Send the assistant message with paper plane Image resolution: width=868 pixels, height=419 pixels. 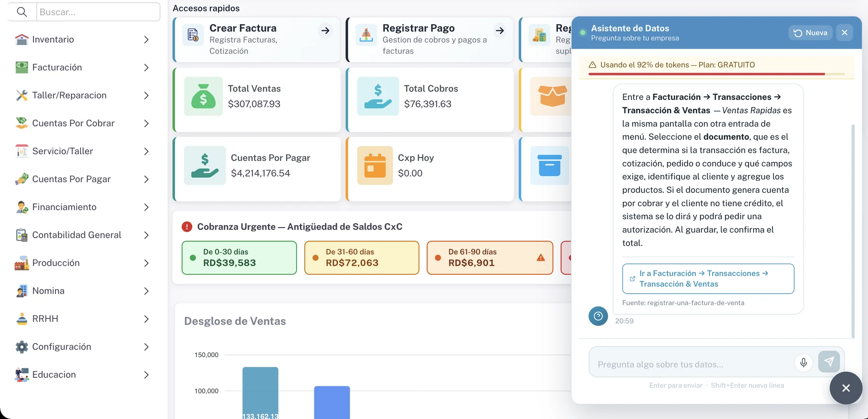(x=829, y=362)
